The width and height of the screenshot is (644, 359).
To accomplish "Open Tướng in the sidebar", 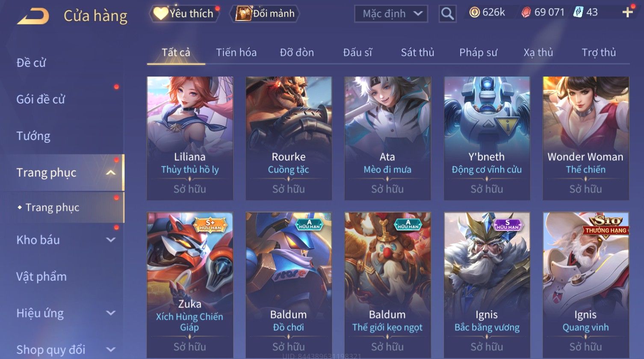I will (33, 136).
